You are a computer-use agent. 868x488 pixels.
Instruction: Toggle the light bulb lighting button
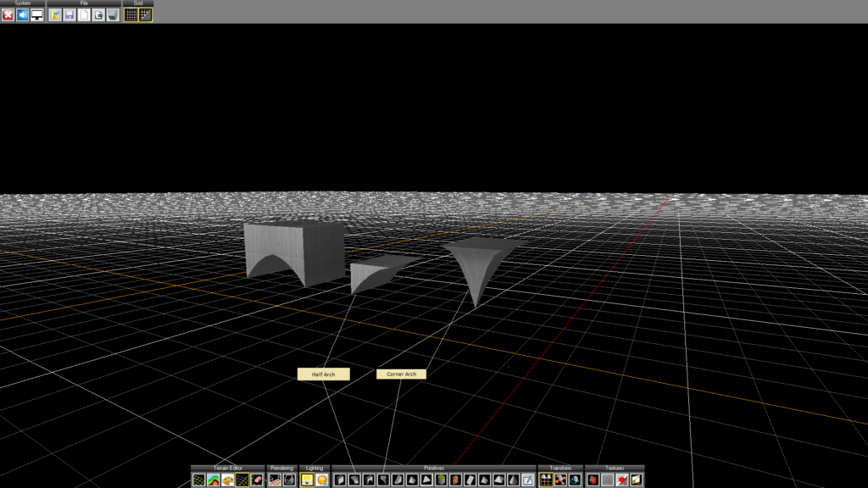(307, 480)
